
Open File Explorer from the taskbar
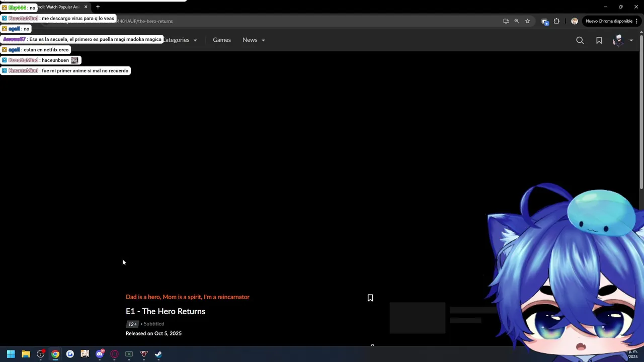26,354
